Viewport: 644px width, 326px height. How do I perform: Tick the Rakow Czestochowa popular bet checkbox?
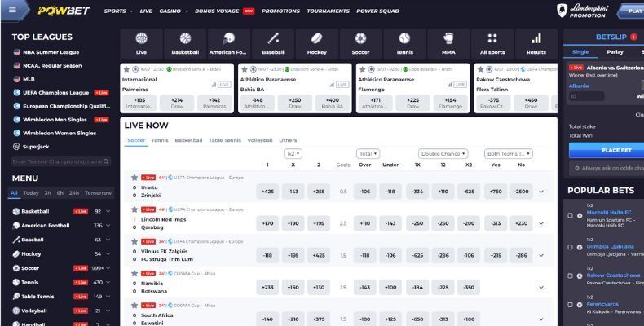[570, 275]
